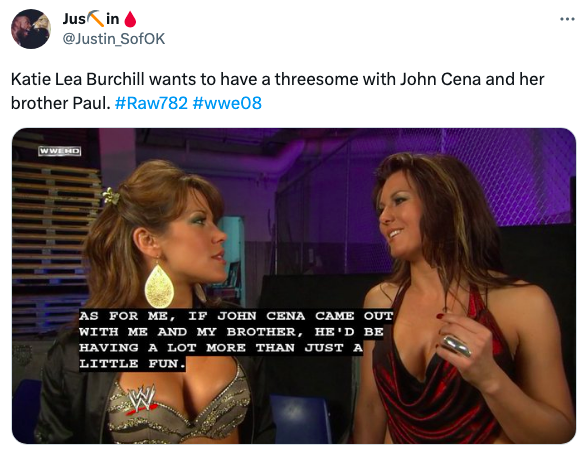Click the subtitle line "LITTLE FUN."
The image size is (585, 456).
(132, 363)
